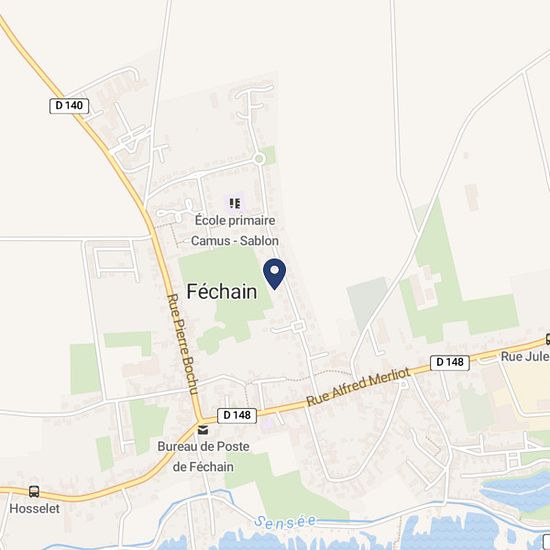
Task: Click the D 140 road shield
Action: point(69,106)
